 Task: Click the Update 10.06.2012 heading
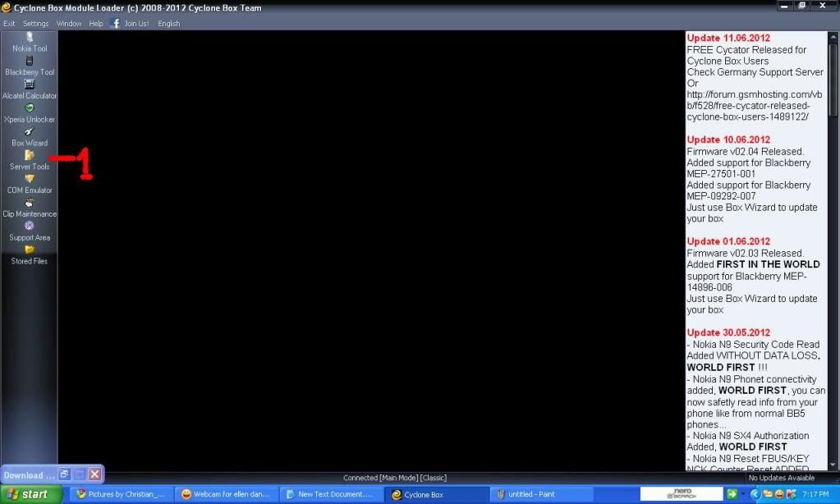point(728,140)
